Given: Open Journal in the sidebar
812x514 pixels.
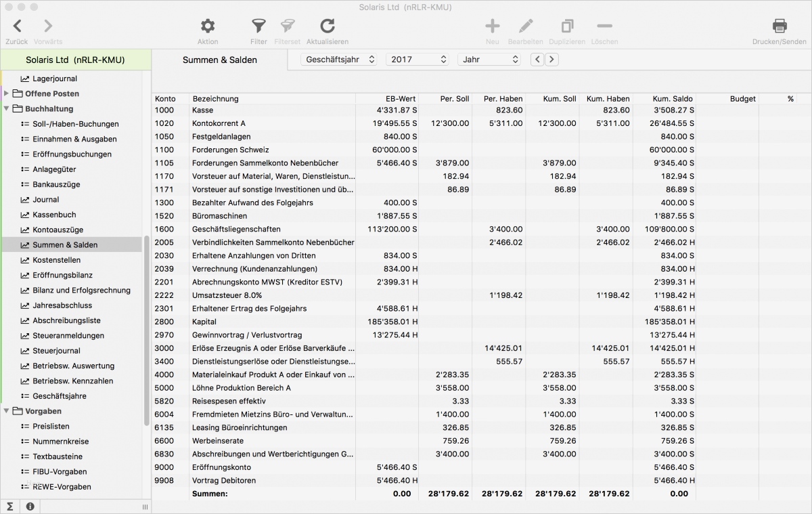Looking at the screenshot, I should (45, 200).
